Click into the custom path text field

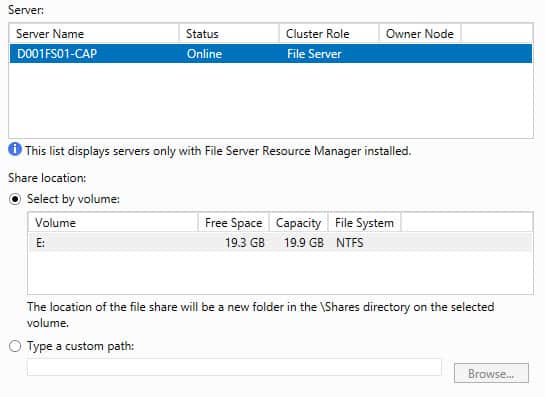click(x=234, y=367)
